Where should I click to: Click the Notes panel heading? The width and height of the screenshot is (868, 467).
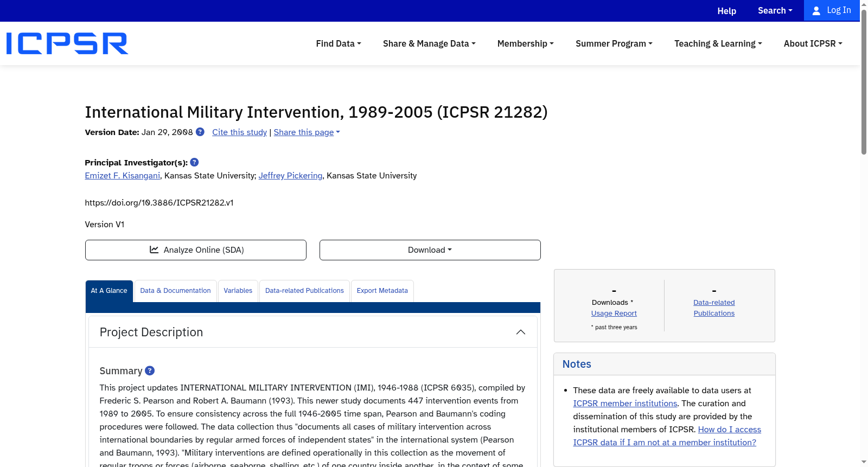[x=577, y=364]
